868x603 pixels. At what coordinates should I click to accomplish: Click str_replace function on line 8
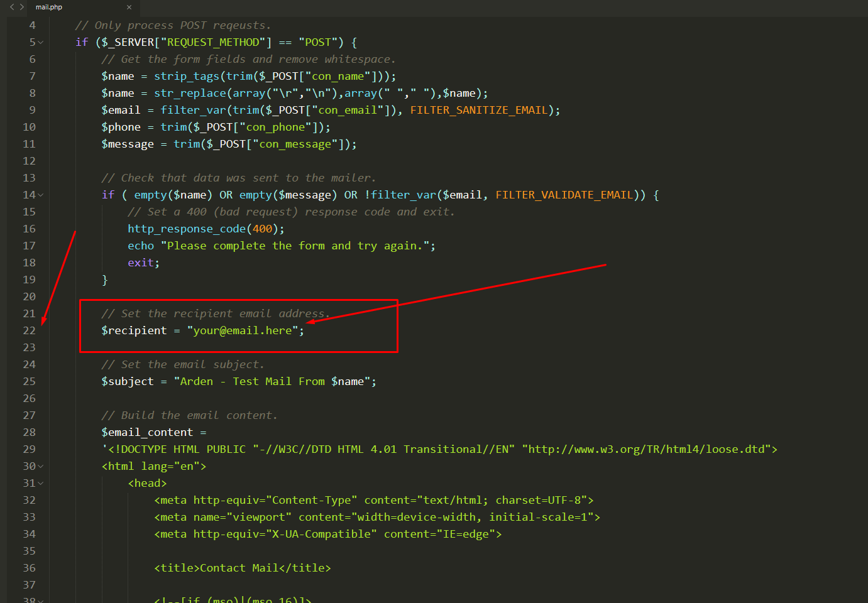190,93
